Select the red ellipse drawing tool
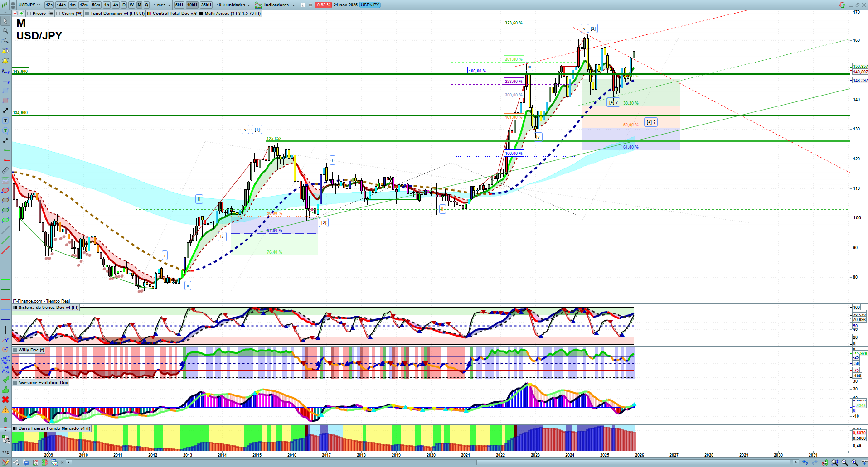Image resolution: width=868 pixels, height=467 pixels. click(5, 190)
